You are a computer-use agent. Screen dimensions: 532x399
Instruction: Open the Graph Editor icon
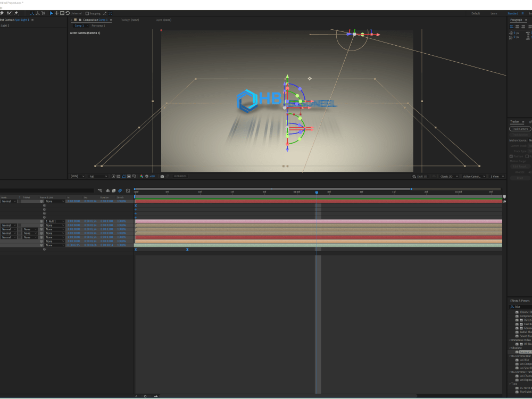click(x=128, y=190)
